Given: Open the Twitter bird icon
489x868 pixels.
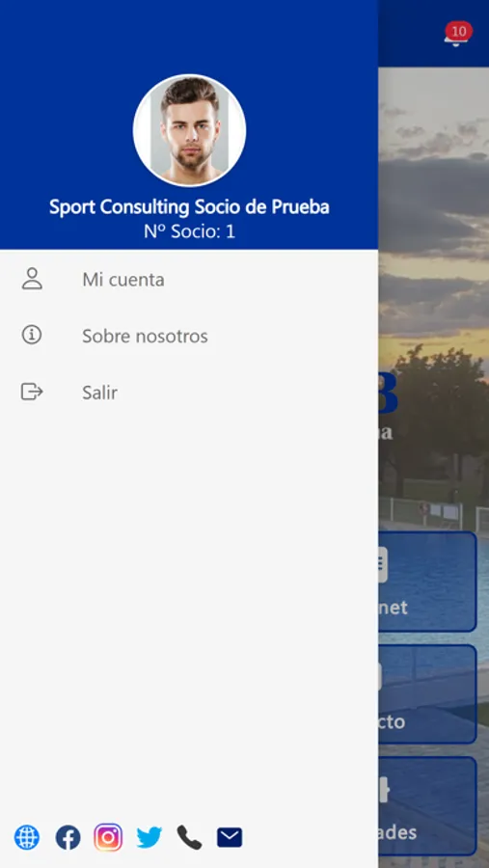Looking at the screenshot, I should (149, 837).
